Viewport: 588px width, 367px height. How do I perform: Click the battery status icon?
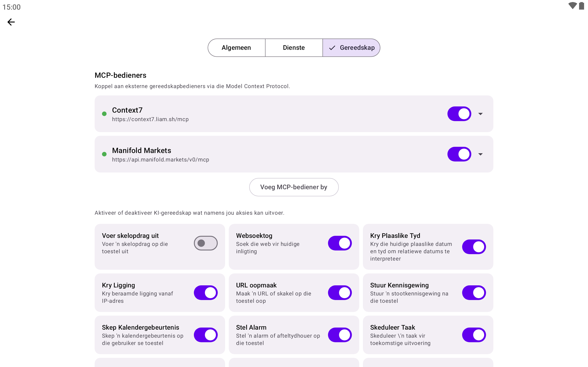click(x=581, y=6)
